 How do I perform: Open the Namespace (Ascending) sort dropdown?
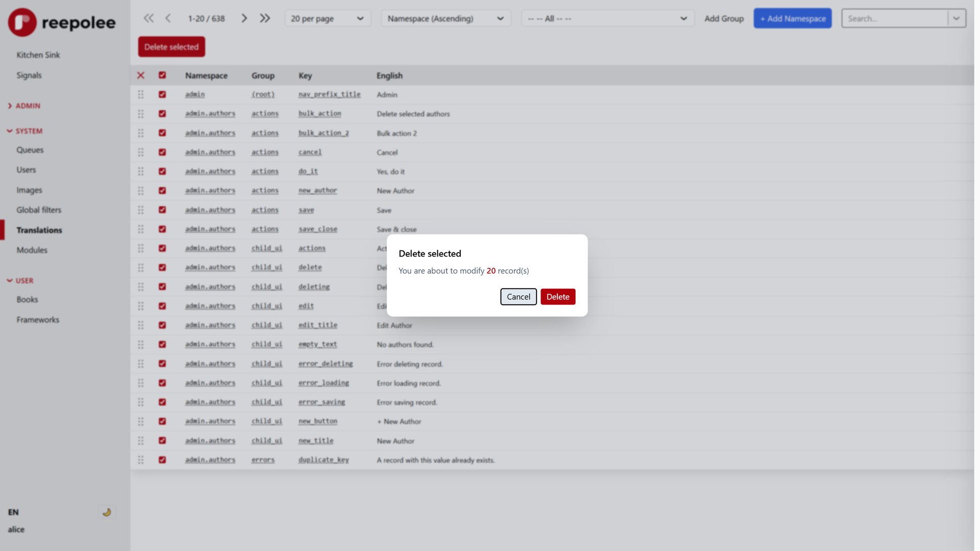(x=446, y=18)
